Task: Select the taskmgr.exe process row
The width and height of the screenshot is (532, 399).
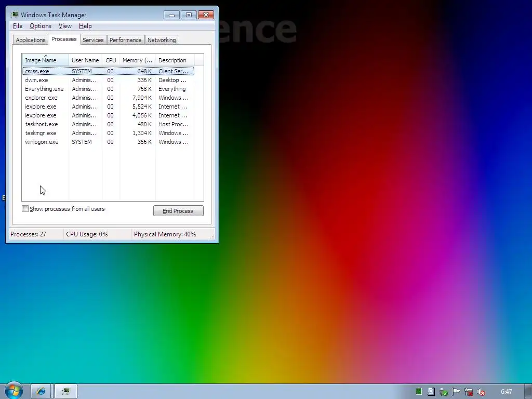Action: click(x=108, y=133)
